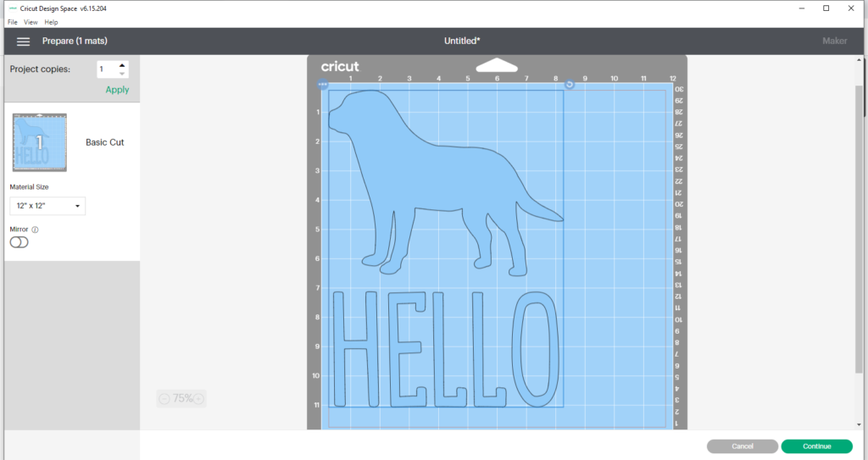This screenshot has width=868, height=460.
Task: Click the Maker machine label
Action: [x=834, y=41]
